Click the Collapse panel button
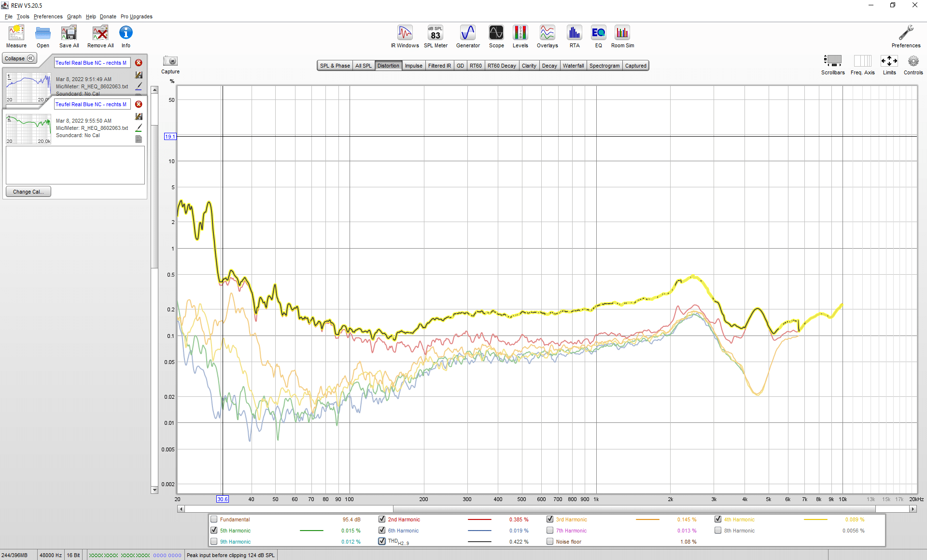The height and width of the screenshot is (560, 927). (20, 58)
